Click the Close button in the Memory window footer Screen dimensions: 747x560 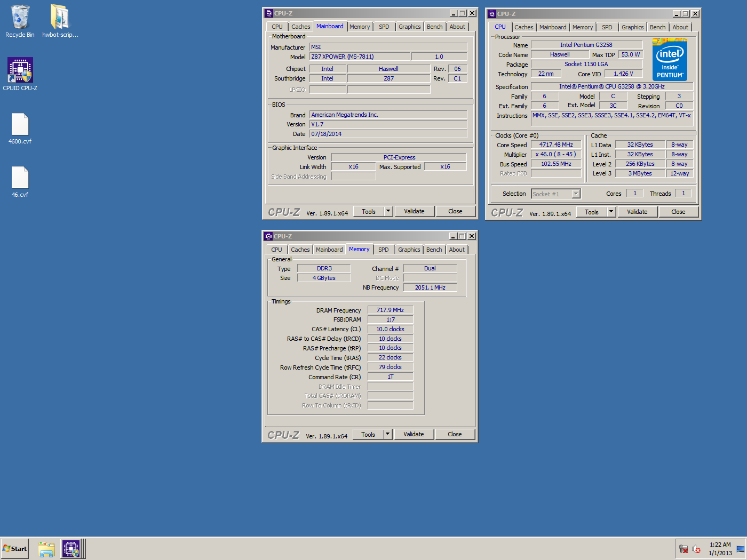point(455,434)
